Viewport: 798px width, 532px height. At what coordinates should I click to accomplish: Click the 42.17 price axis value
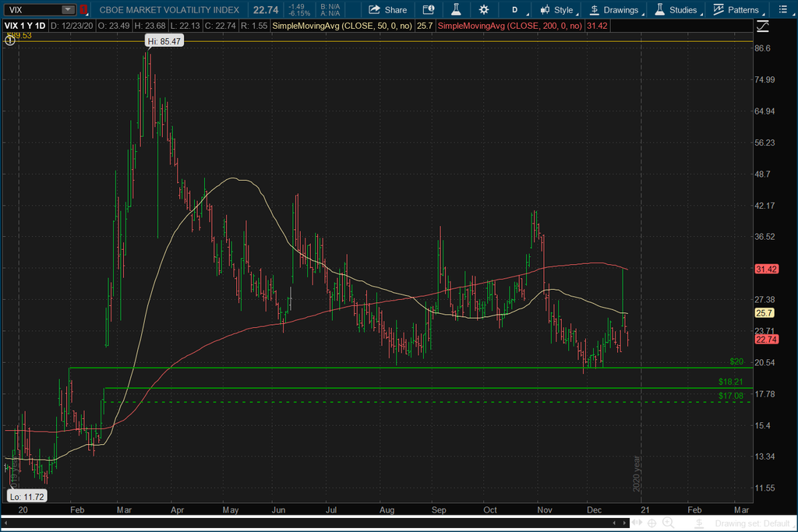click(764, 206)
